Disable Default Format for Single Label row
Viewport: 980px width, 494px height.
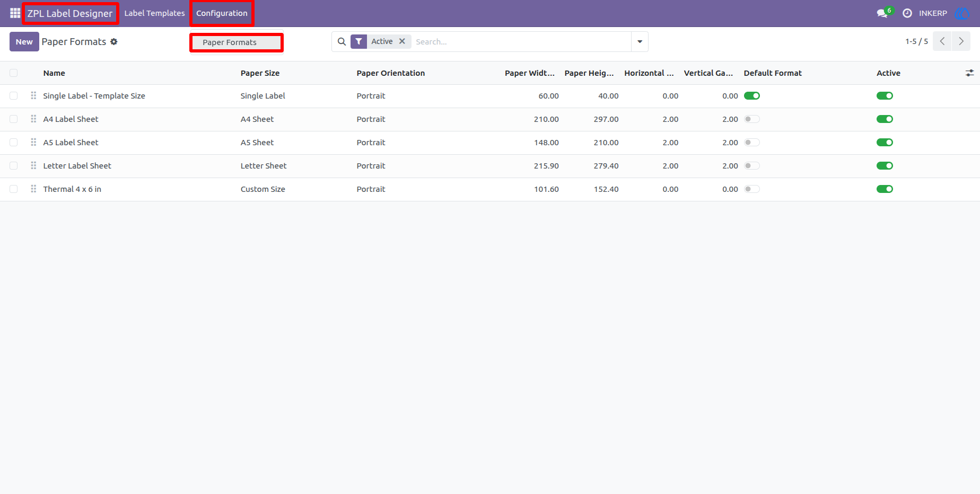[752, 96]
